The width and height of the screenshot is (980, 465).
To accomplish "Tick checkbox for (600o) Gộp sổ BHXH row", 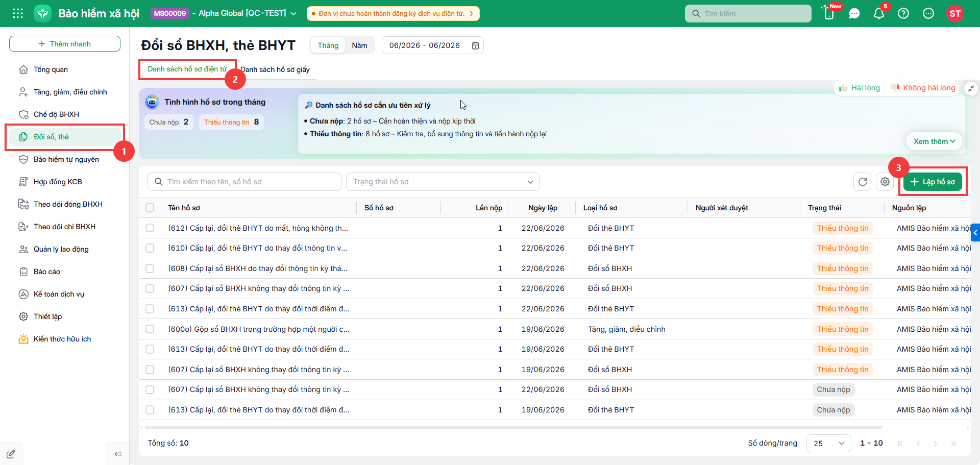I will (x=150, y=329).
